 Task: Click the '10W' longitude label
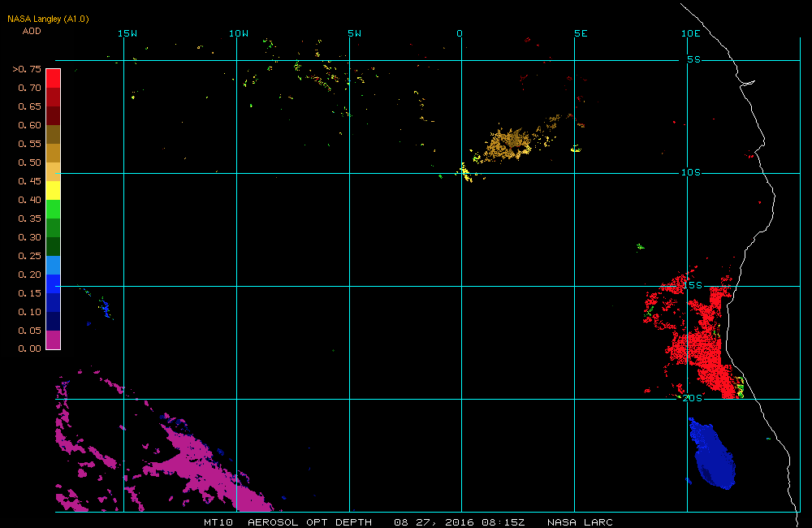click(x=239, y=33)
